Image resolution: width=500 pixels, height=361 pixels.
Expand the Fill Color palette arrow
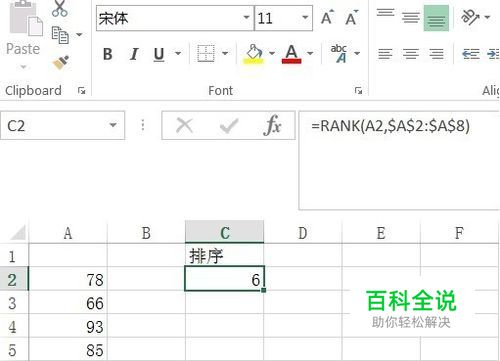pos(272,53)
